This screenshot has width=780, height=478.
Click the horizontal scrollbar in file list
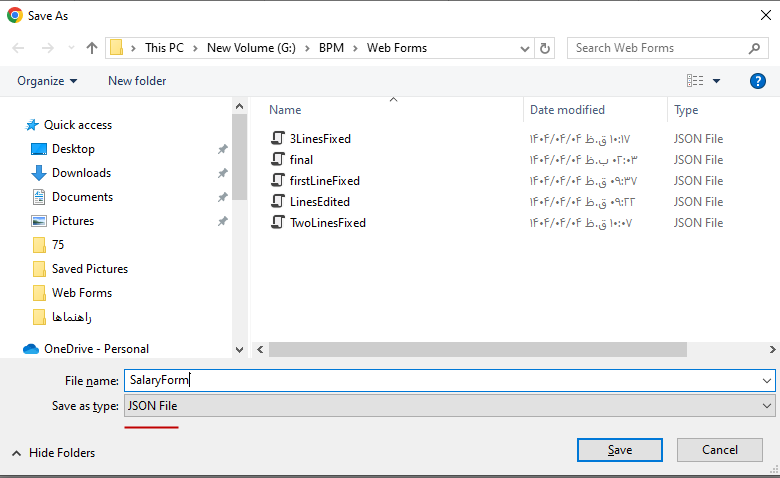click(478, 349)
